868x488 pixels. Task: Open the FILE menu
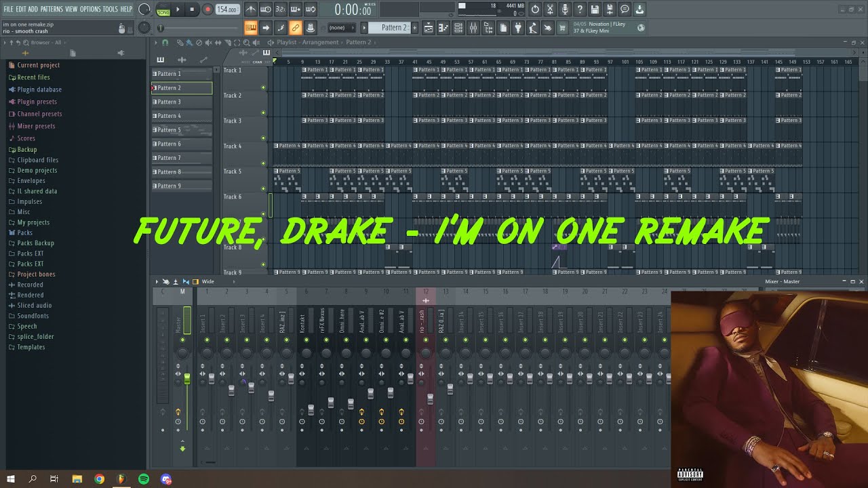(8, 9)
